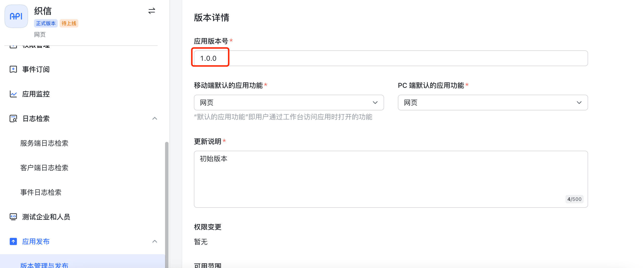
Task: Click the 应用版本号 input field
Action: (x=390, y=58)
